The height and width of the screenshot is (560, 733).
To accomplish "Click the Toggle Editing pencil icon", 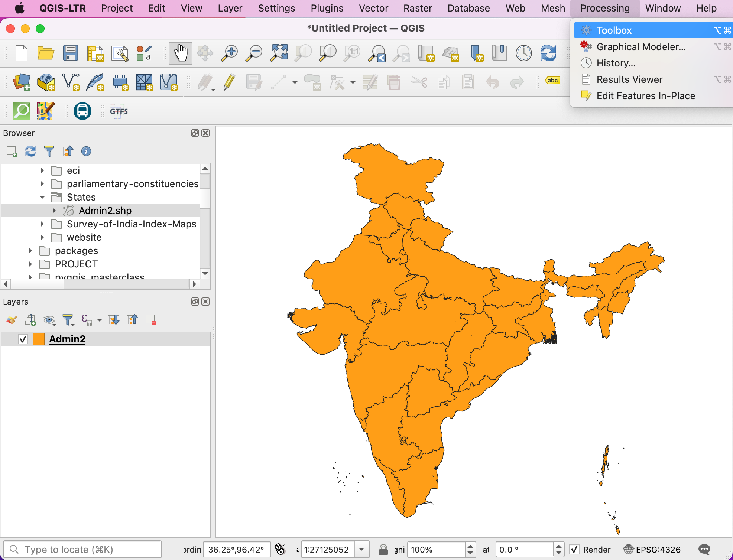I will coord(229,82).
